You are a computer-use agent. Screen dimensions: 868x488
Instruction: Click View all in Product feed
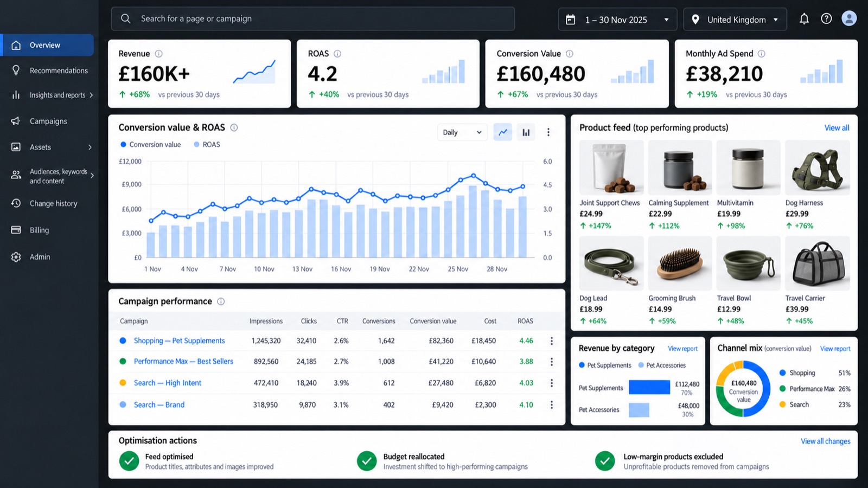[x=837, y=128]
